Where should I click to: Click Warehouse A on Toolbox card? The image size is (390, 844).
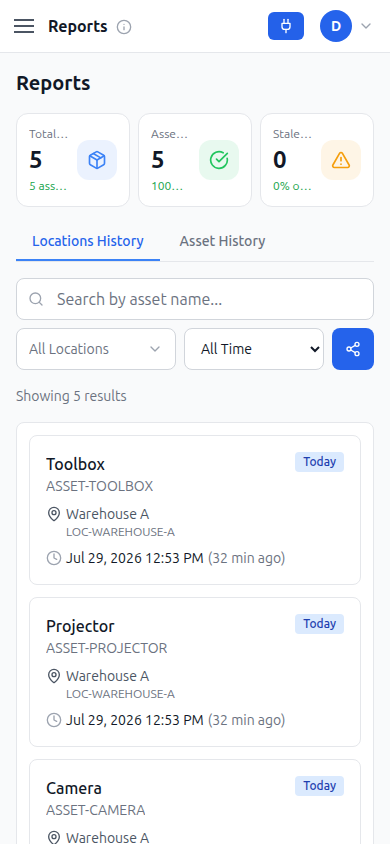108,514
